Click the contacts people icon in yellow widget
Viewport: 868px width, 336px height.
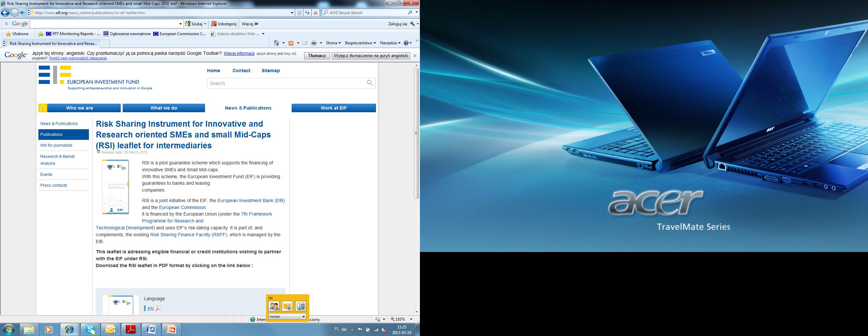coord(274,306)
